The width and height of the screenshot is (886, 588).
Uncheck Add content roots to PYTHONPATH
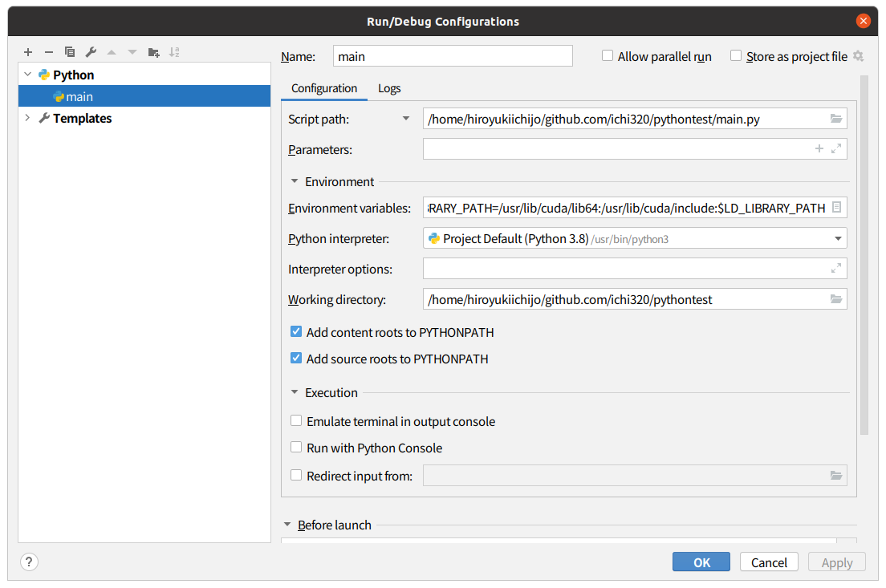pyautogui.click(x=296, y=332)
